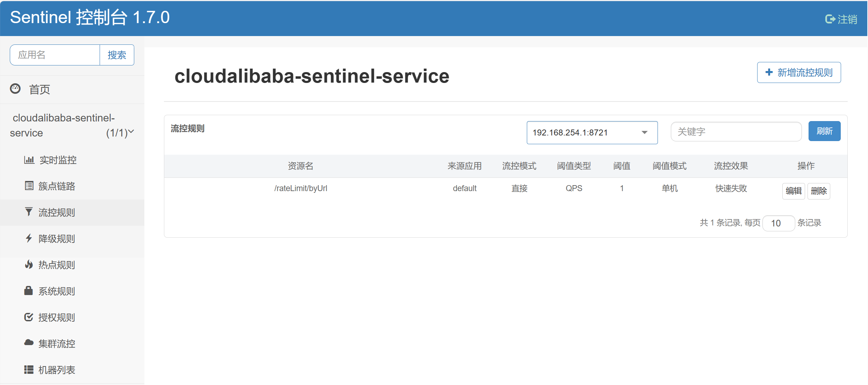Click the default source app cell

click(x=465, y=188)
